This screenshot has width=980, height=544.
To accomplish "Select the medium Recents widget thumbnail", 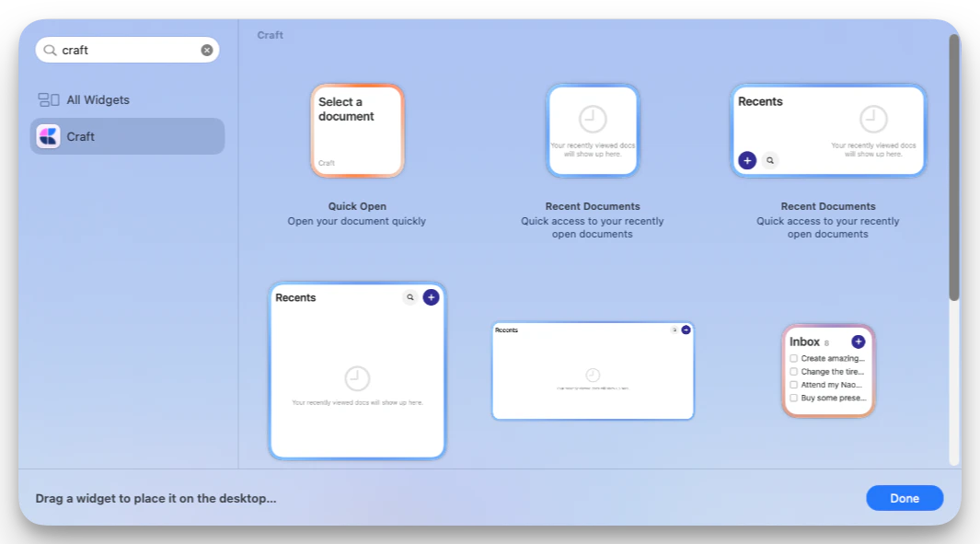I will (828, 131).
